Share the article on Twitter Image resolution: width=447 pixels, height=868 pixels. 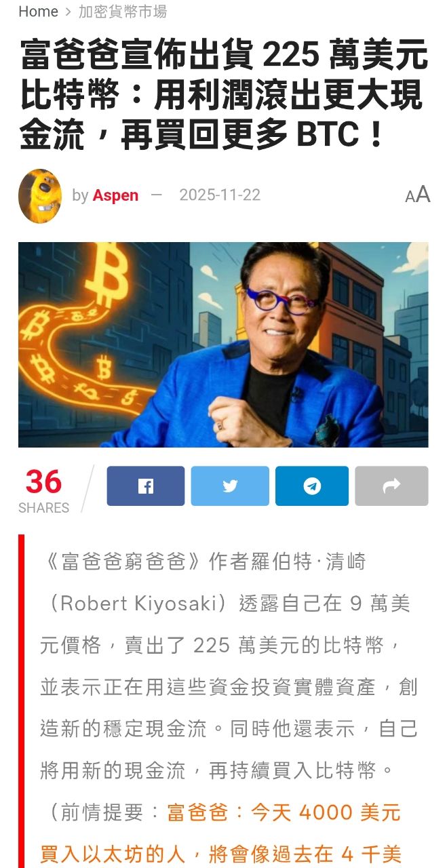[x=230, y=486]
